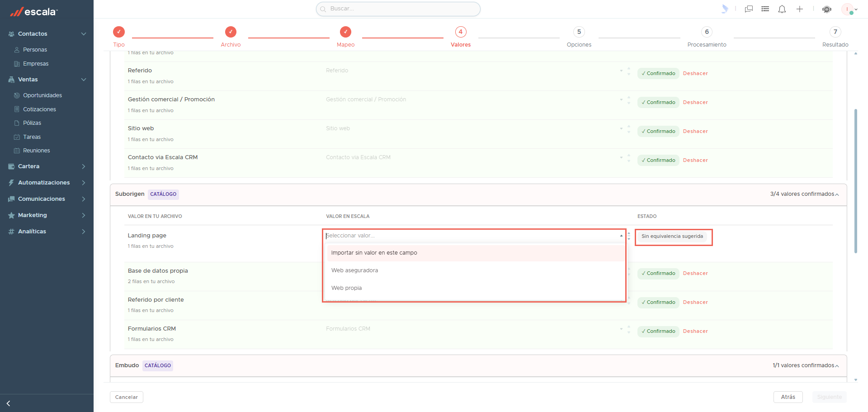Open Reuniones in the sidebar
Screen dimensions: 868x412
click(x=37, y=151)
